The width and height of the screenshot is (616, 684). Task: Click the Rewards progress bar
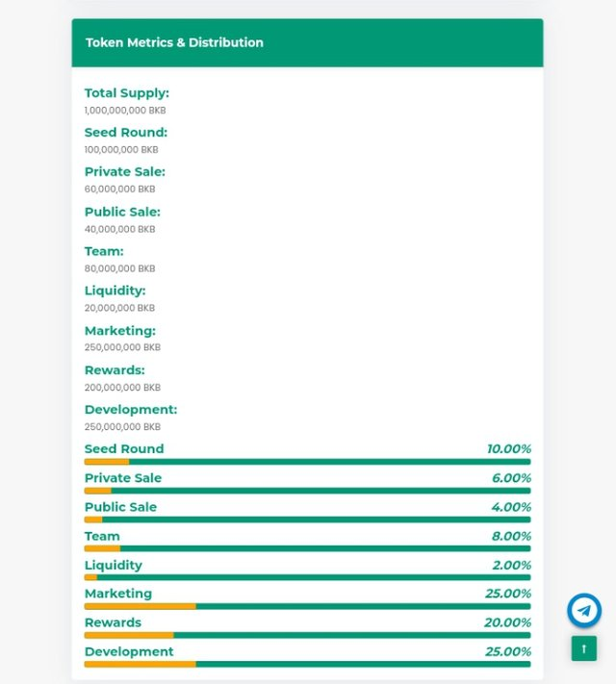307,635
